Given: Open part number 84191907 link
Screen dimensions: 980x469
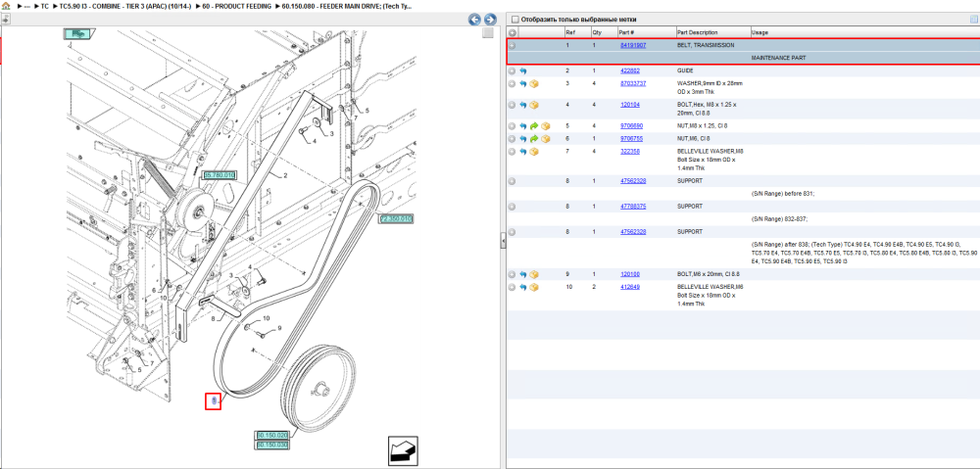Looking at the screenshot, I should (632, 46).
